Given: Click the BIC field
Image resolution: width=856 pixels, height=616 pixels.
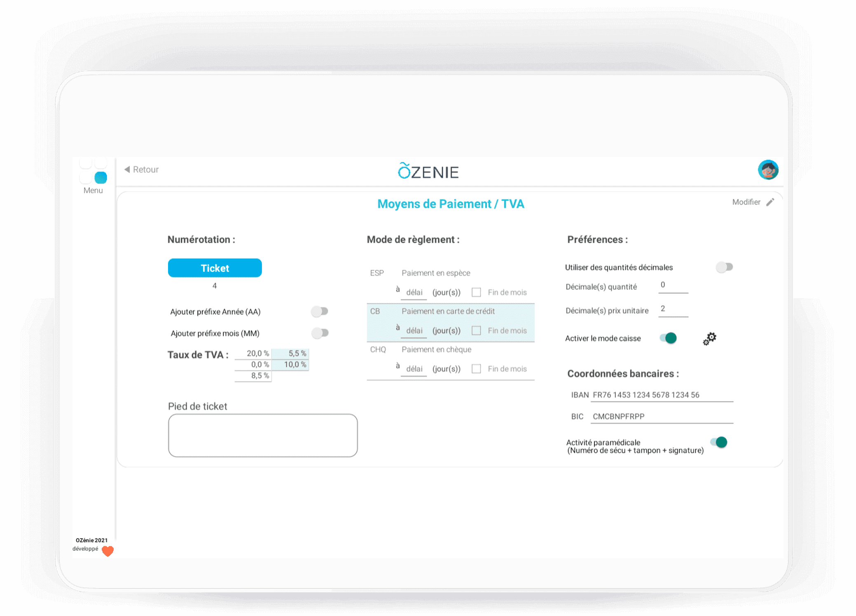Looking at the screenshot, I should pyautogui.click(x=662, y=417).
